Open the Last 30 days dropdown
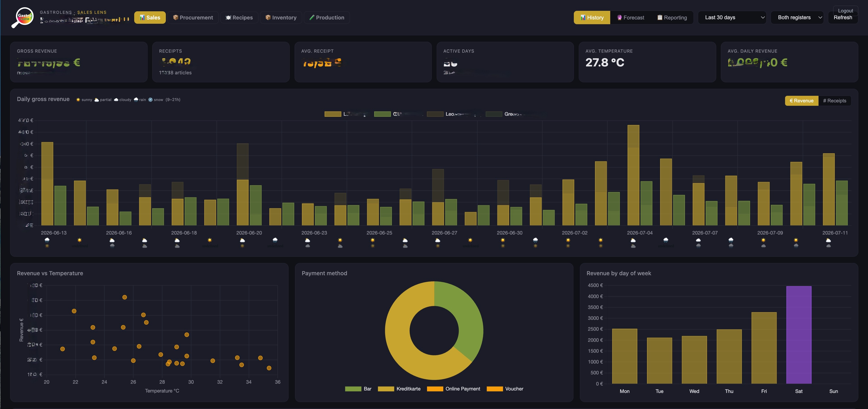The width and height of the screenshot is (868, 409). [x=732, y=18]
